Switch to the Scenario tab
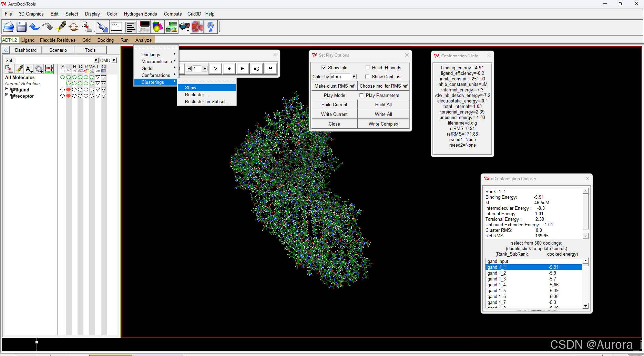This screenshot has width=644, height=356. (58, 50)
